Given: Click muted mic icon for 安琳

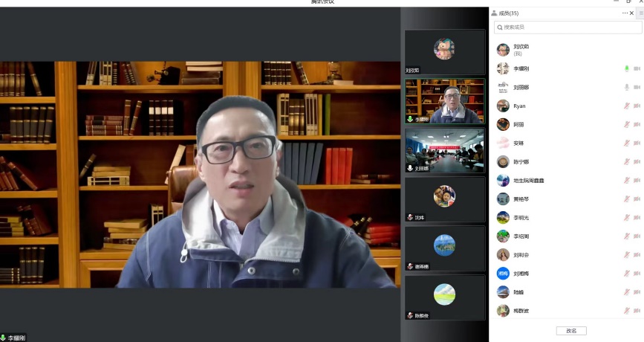Looking at the screenshot, I should [626, 143].
